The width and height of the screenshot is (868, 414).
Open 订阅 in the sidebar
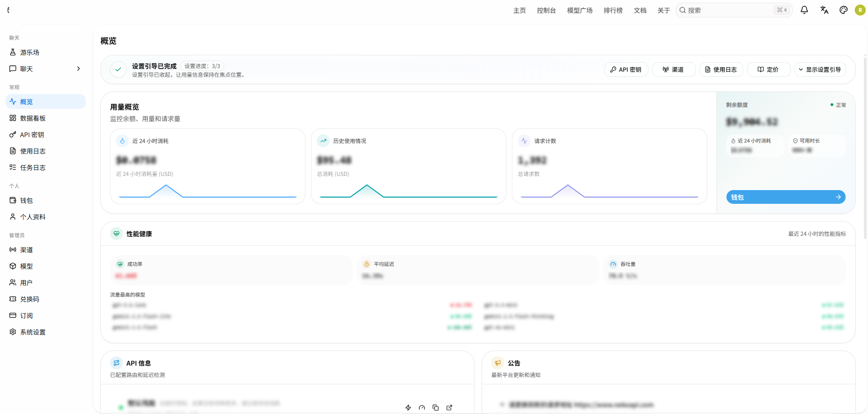46,316
